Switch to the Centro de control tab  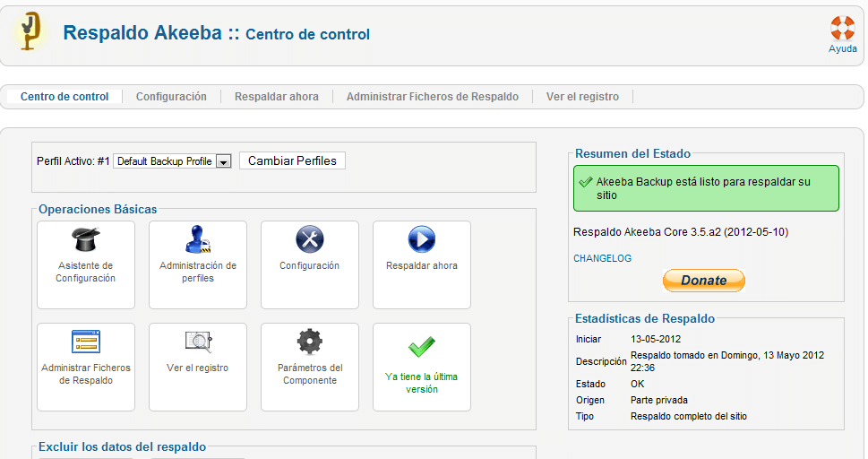click(64, 97)
